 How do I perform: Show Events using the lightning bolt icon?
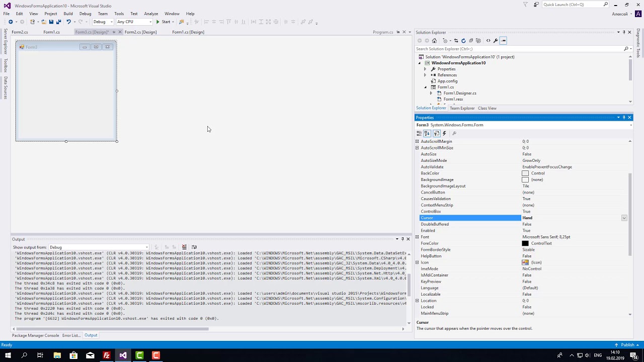tap(444, 133)
